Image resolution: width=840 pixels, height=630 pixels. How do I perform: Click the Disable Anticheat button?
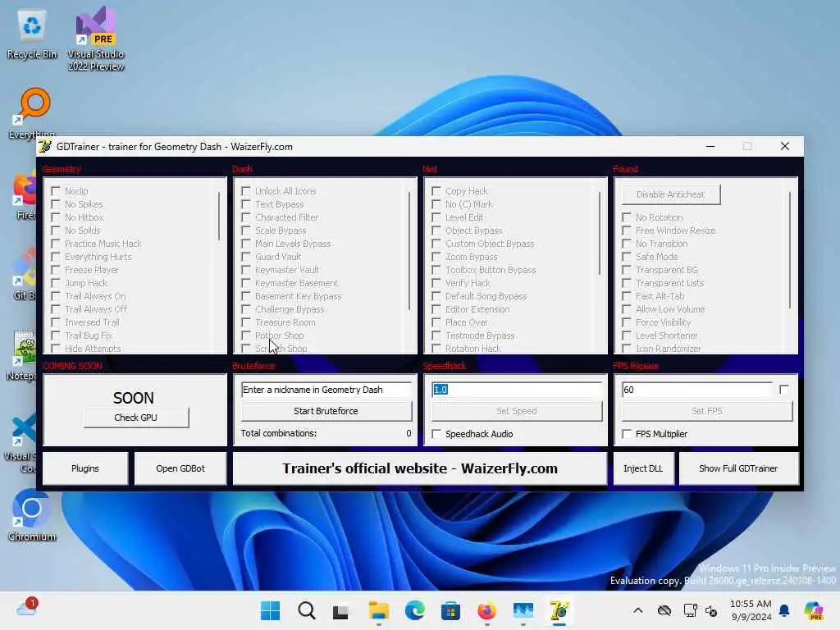pos(671,194)
